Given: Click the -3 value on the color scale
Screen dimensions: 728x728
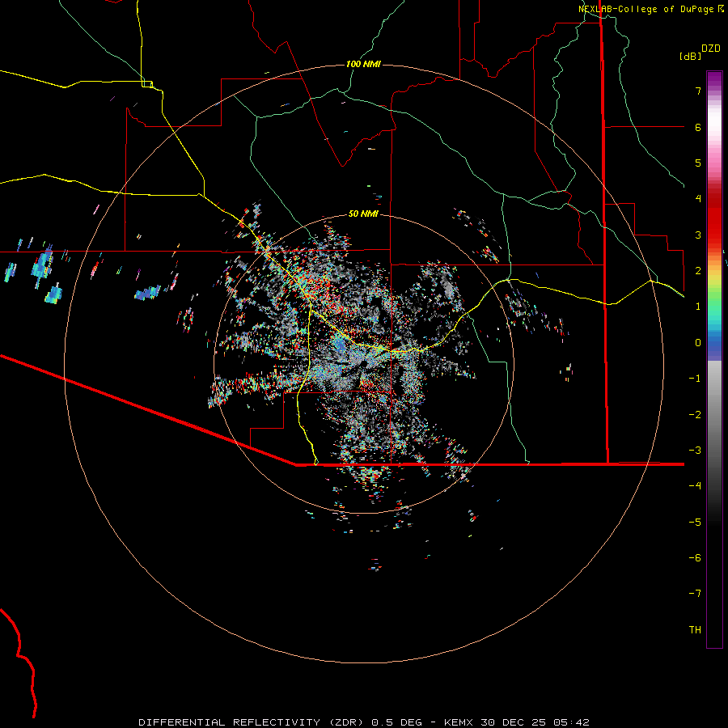Looking at the screenshot, I should point(695,451).
